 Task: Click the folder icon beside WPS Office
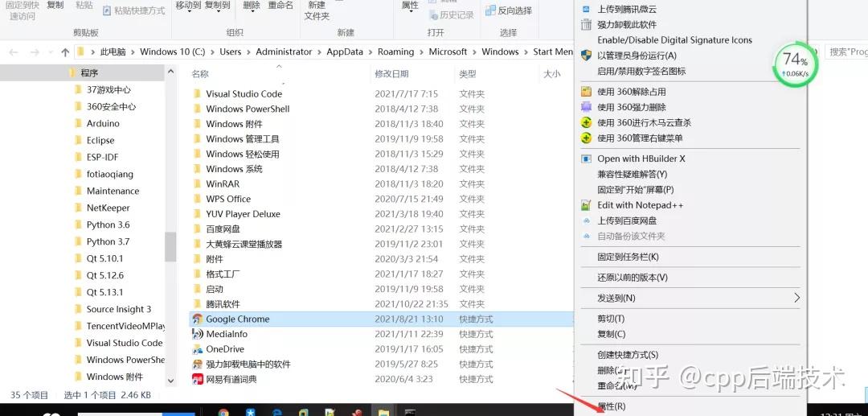(197, 198)
